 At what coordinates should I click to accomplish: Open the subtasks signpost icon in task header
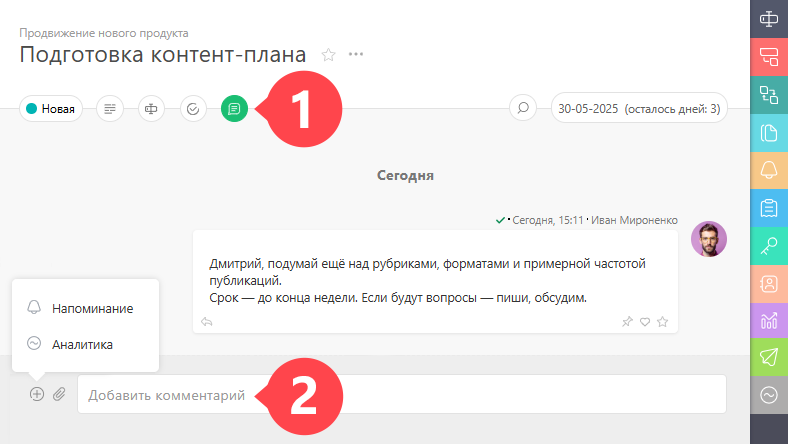pos(151,109)
